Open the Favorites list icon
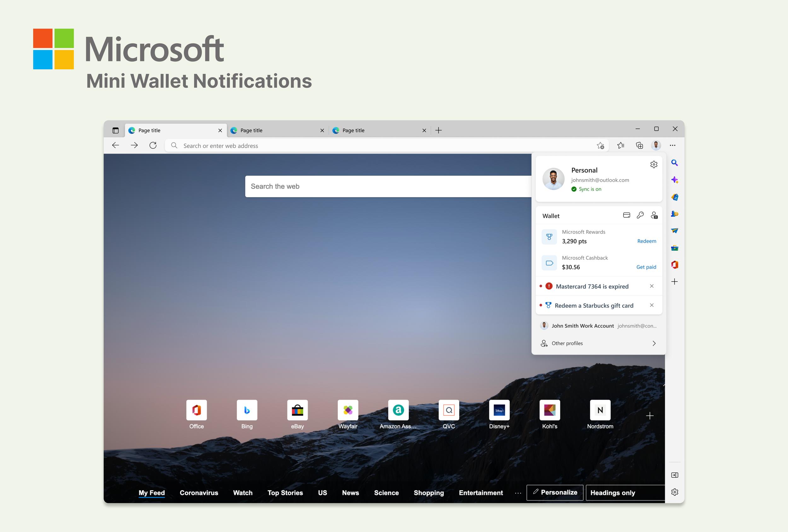The image size is (788, 532). click(x=621, y=146)
